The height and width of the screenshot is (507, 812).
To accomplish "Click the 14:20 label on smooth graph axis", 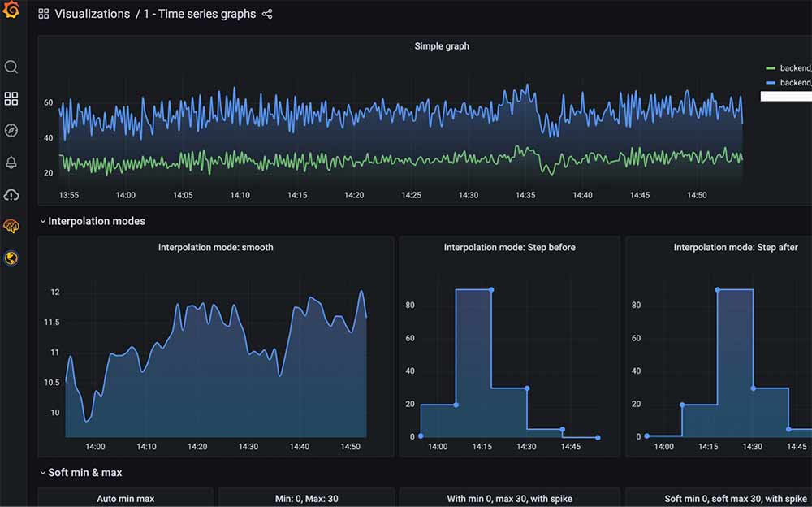I will click(197, 446).
